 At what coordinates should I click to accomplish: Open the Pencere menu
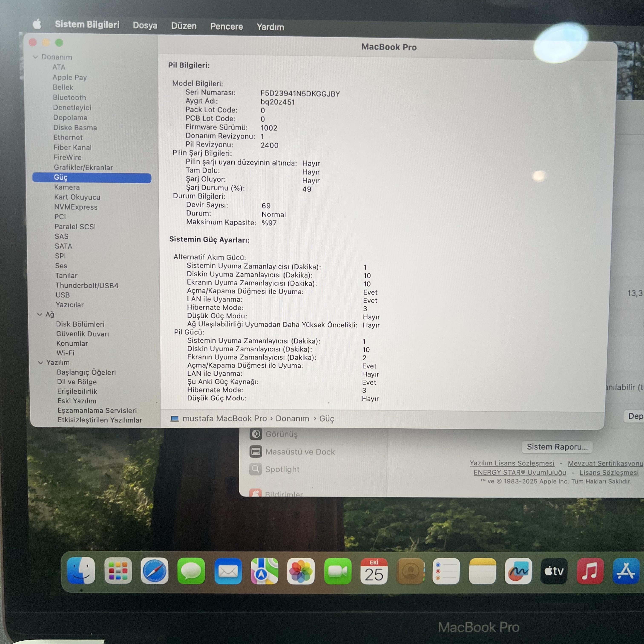pos(226,27)
